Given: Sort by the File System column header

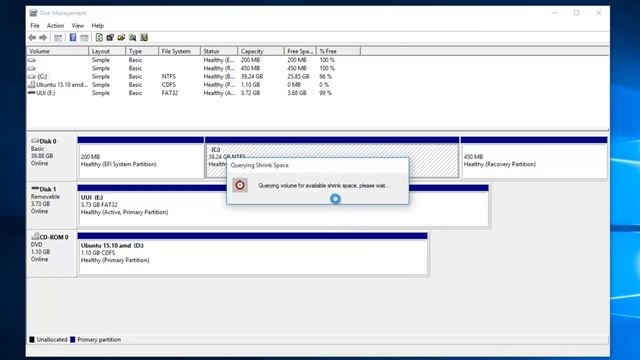Looking at the screenshot, I should point(180,51).
